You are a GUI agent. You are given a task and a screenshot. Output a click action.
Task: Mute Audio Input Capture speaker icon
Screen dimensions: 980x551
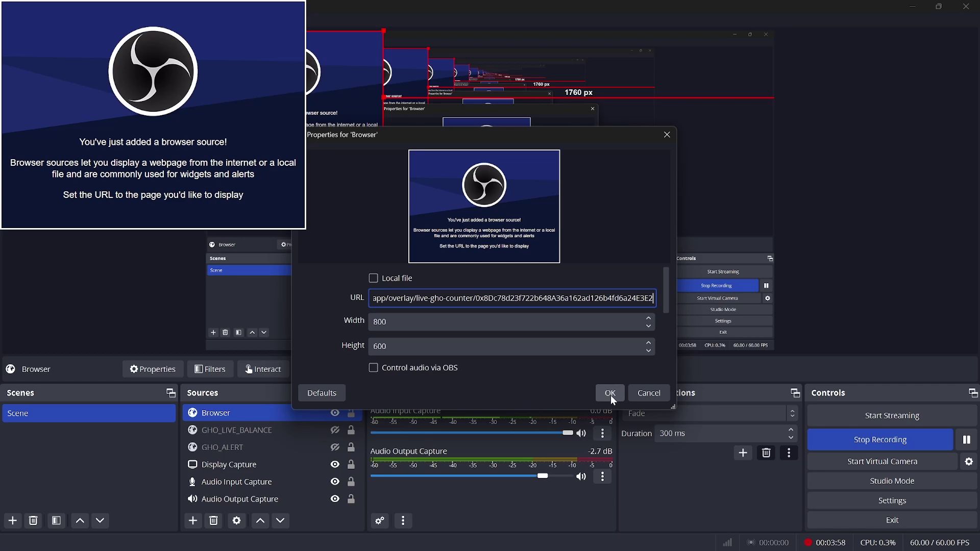(581, 433)
